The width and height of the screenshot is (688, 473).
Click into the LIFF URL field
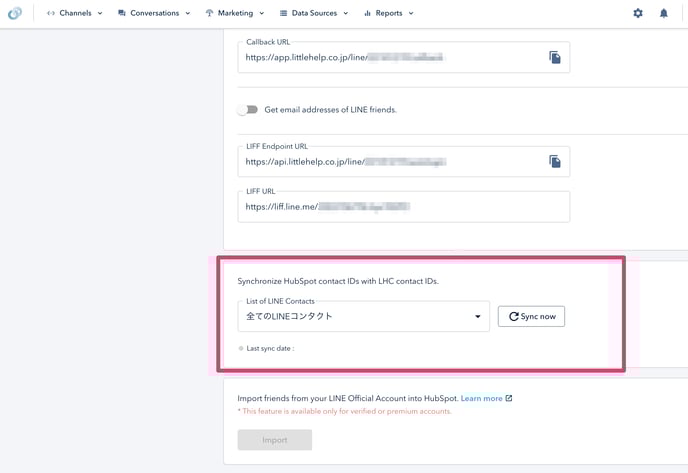400,207
